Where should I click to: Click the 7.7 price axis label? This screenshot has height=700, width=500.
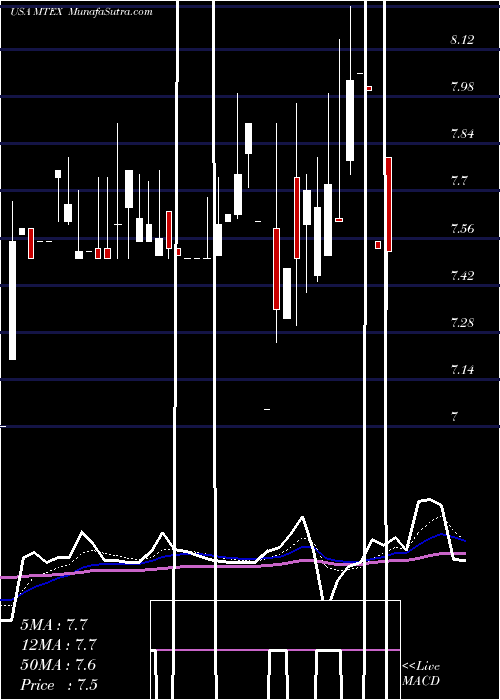(458, 181)
